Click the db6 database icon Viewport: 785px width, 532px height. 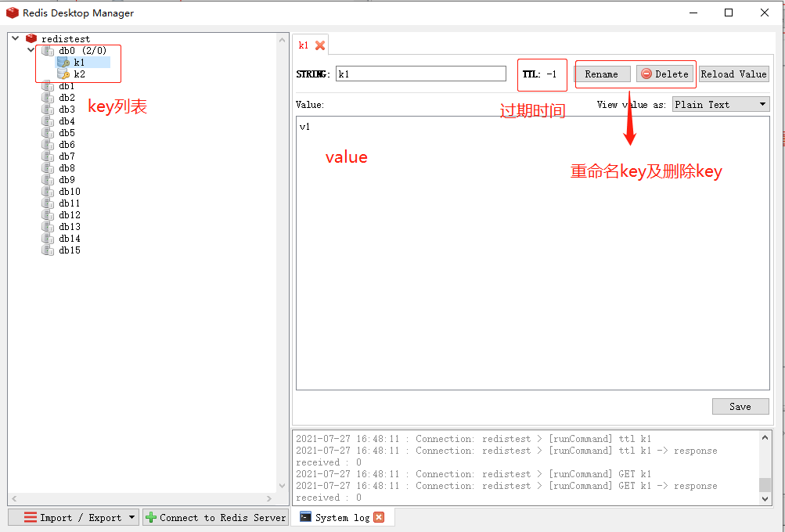tap(48, 145)
